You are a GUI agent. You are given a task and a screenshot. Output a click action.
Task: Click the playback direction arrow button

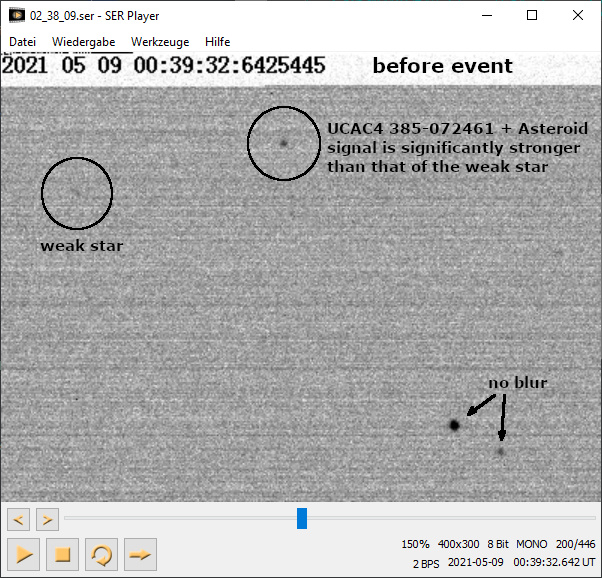click(x=140, y=553)
